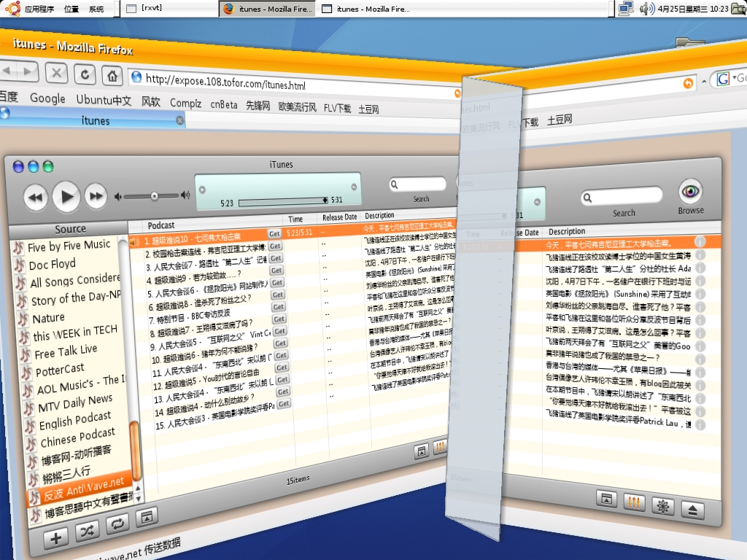747x560 pixels.
Task: Click Get button for podcast row 5
Action: click(277, 283)
